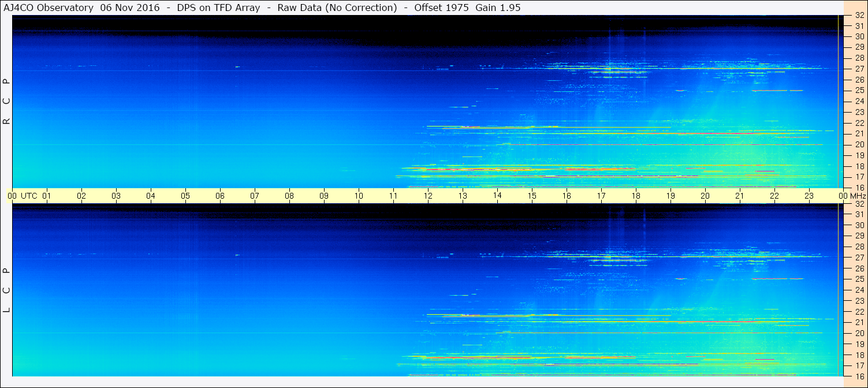Select hour 16 on the time axis
Viewport: 868px width, 388px height.
[x=567, y=196]
